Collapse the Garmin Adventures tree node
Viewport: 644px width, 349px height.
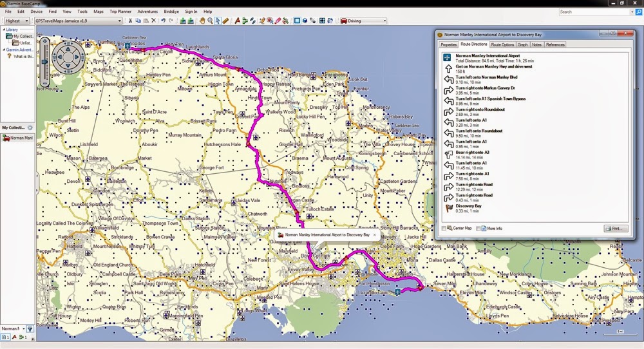[x=4, y=50]
